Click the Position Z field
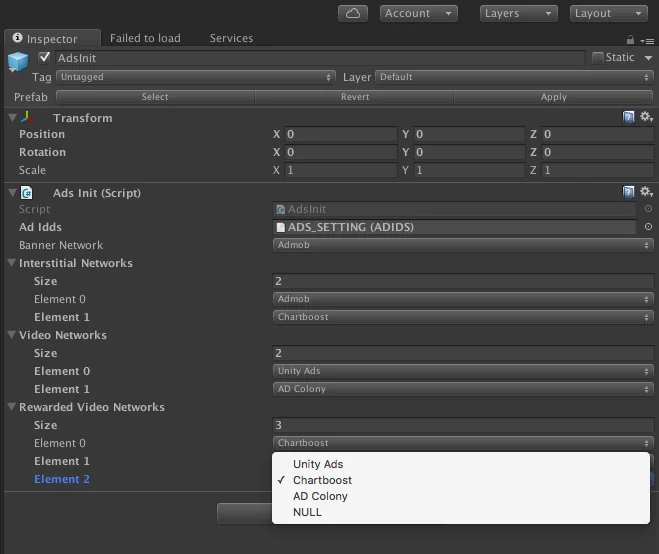 coord(598,134)
